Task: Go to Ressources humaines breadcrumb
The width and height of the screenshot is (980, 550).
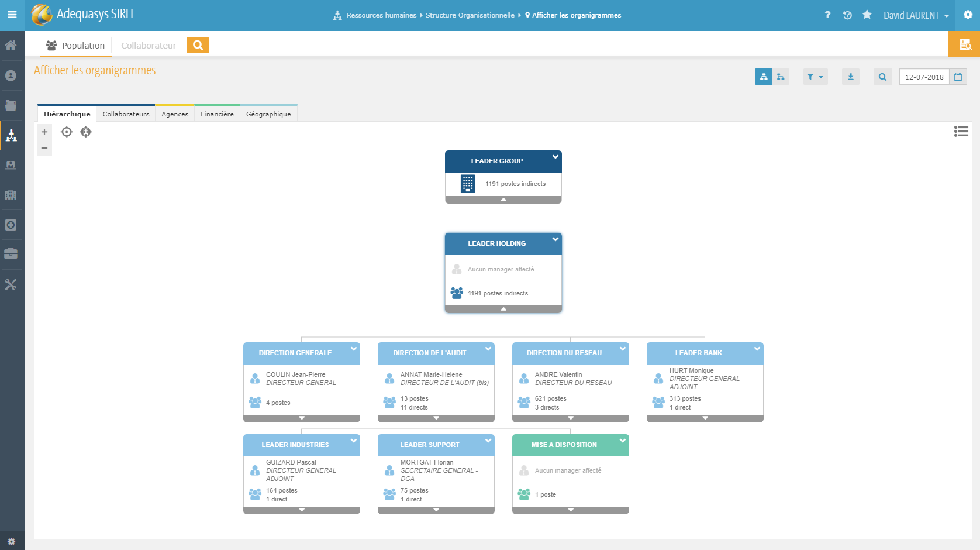Action: click(381, 15)
